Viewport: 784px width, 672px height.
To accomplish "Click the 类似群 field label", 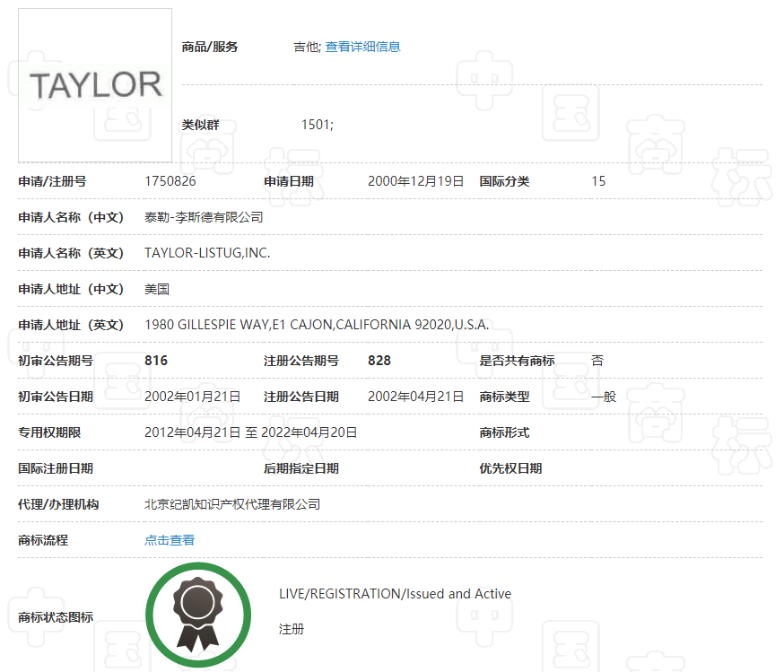I will pos(201,125).
